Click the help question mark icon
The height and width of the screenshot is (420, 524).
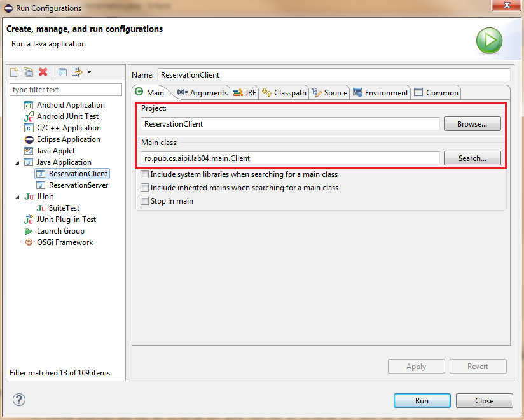pyautogui.click(x=19, y=400)
